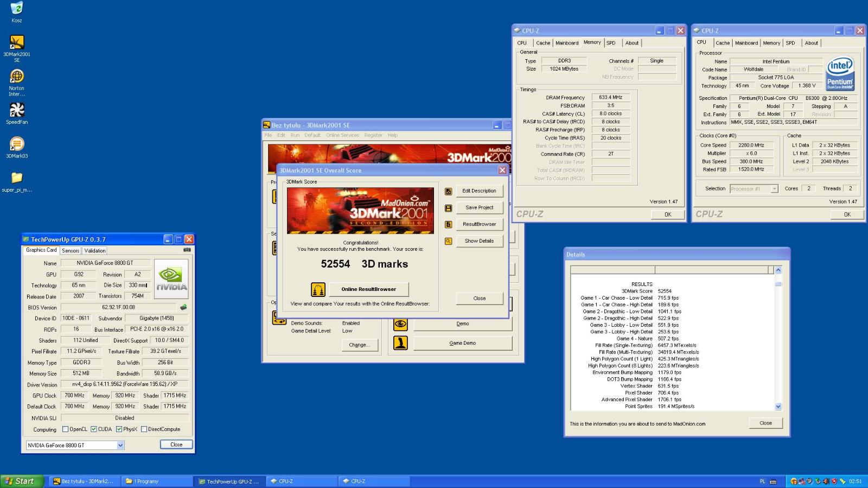The image size is (868, 488).
Task: Open the Help menu in 3DMark2001 SE
Action: tap(393, 135)
